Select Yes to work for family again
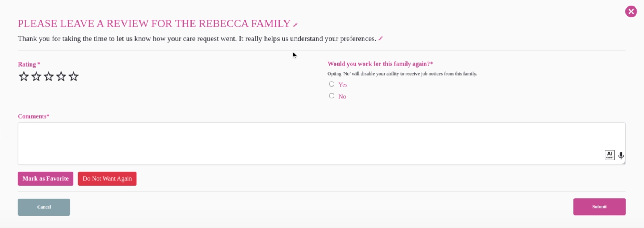Screen dimensions: 644x228 332,84
